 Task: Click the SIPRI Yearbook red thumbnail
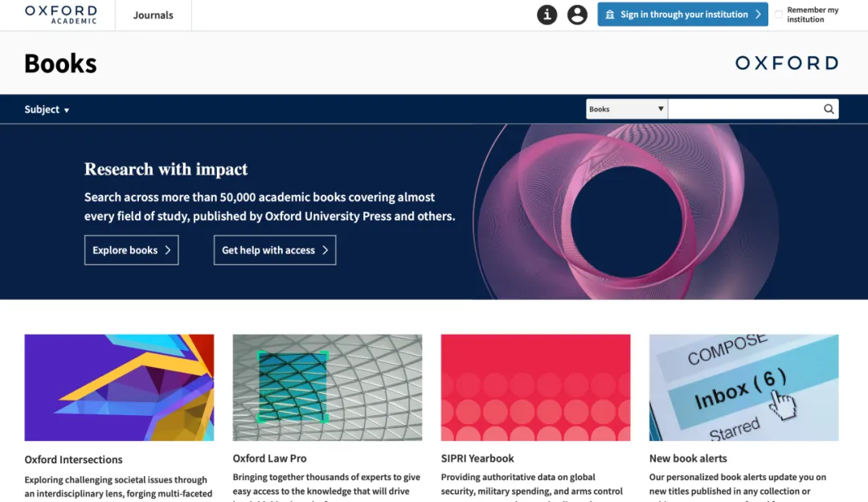(x=535, y=387)
